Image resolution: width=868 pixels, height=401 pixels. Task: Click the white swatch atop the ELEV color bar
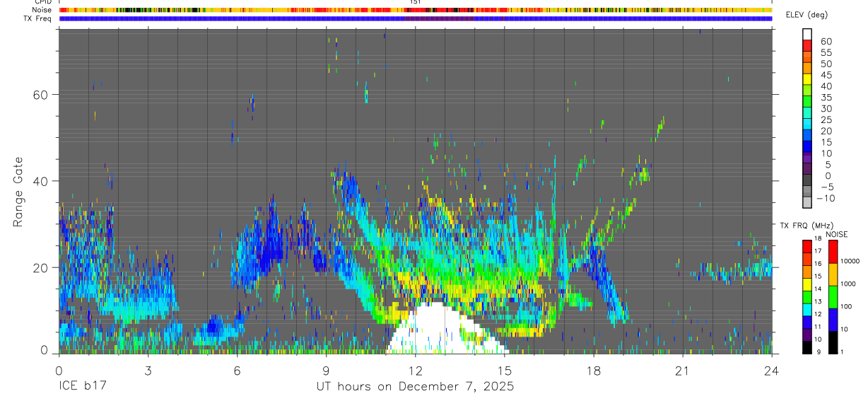[x=807, y=34]
